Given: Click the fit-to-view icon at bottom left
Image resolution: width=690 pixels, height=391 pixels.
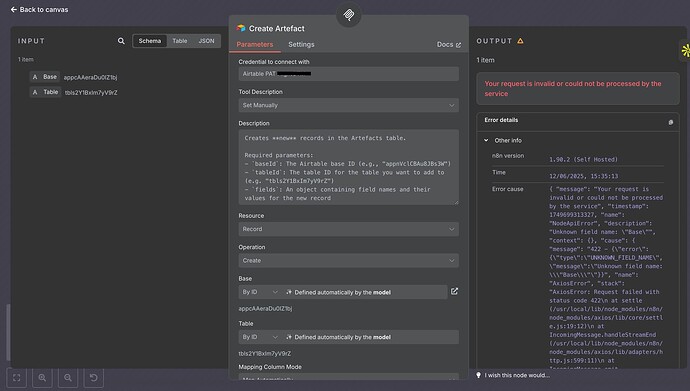Looking at the screenshot, I should 17,378.
